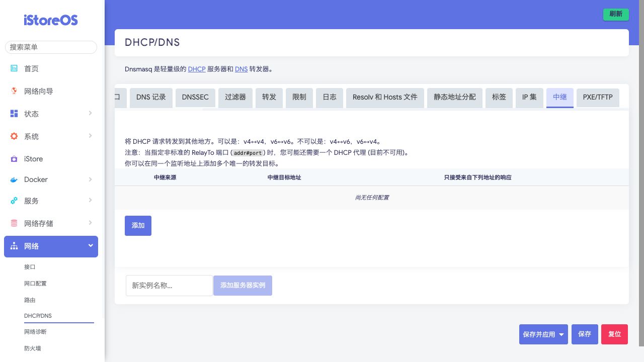This screenshot has width=644, height=362.
Task: Click the 系统 gear icon
Action: click(14, 136)
